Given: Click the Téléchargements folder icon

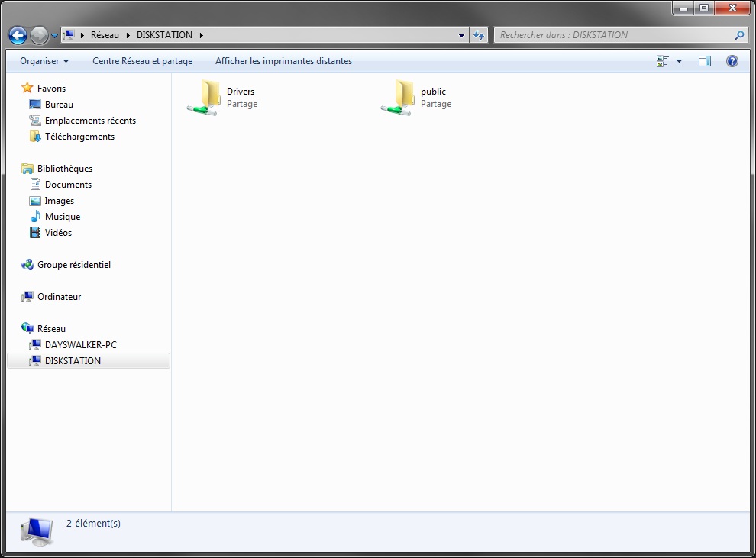Looking at the screenshot, I should coord(35,137).
